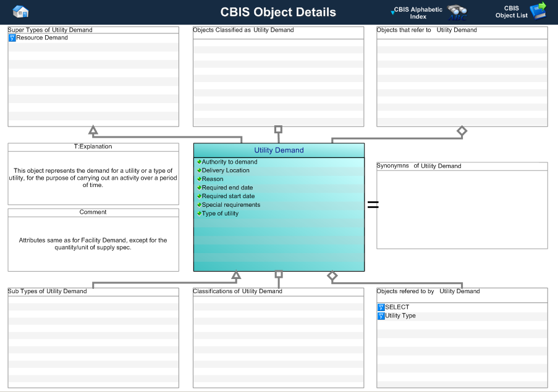Click the Super Types of Utility Demand heading

tap(50, 30)
